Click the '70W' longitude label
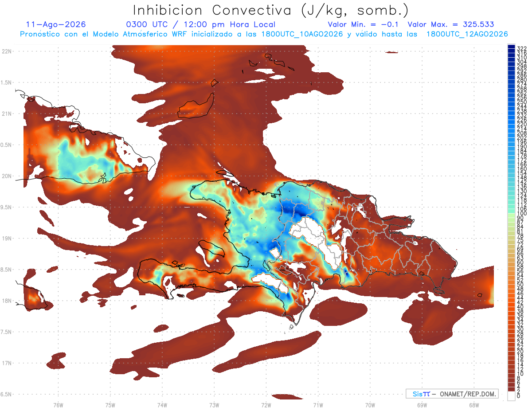532x411 pixels. pyautogui.click(x=370, y=404)
